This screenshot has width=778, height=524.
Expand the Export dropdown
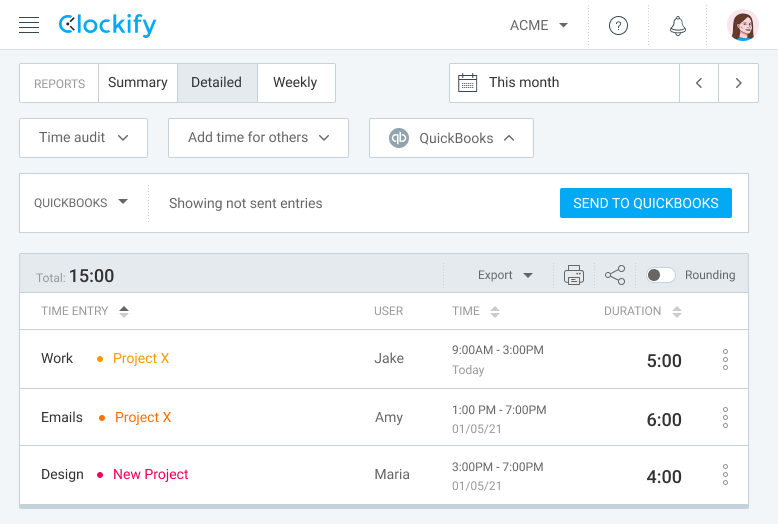[x=505, y=275]
